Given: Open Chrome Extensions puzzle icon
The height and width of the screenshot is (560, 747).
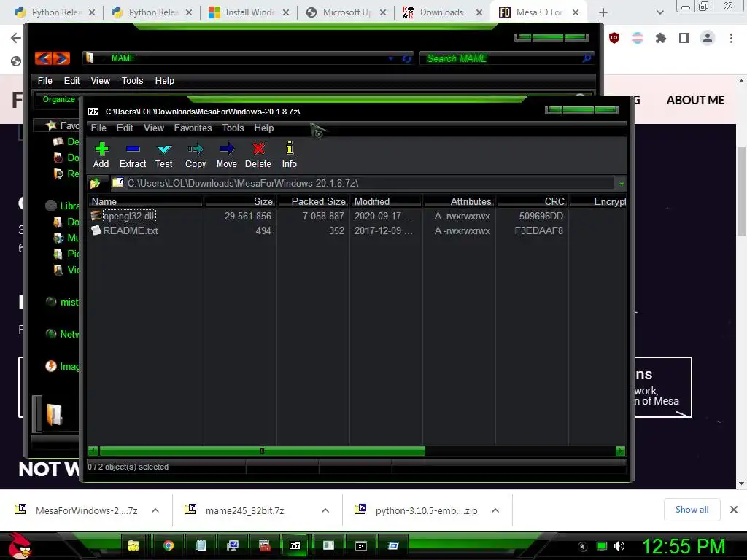Looking at the screenshot, I should point(660,38).
